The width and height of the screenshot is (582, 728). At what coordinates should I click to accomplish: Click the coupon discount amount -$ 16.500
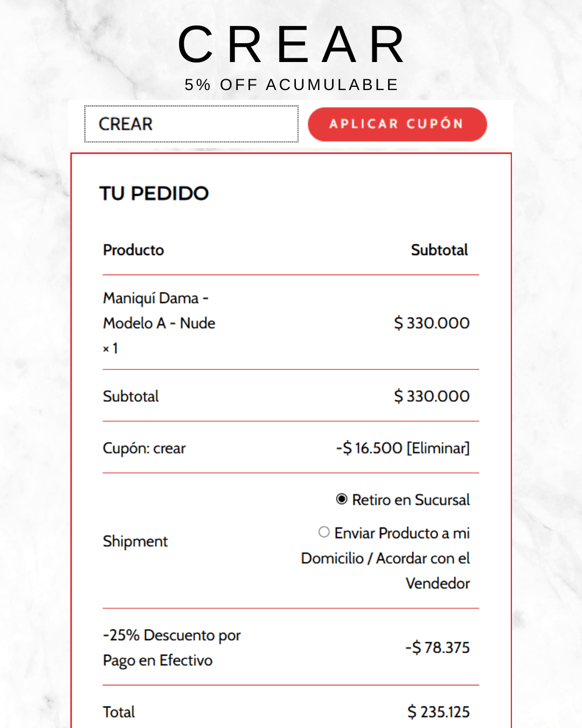pyautogui.click(x=369, y=448)
